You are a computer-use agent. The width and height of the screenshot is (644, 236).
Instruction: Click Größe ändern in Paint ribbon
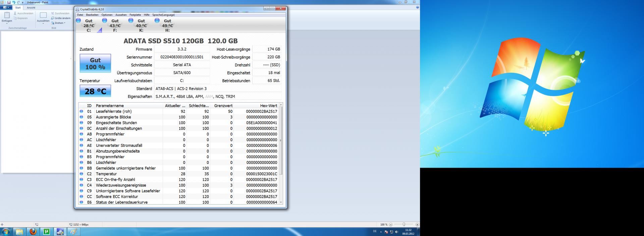pyautogui.click(x=61, y=18)
